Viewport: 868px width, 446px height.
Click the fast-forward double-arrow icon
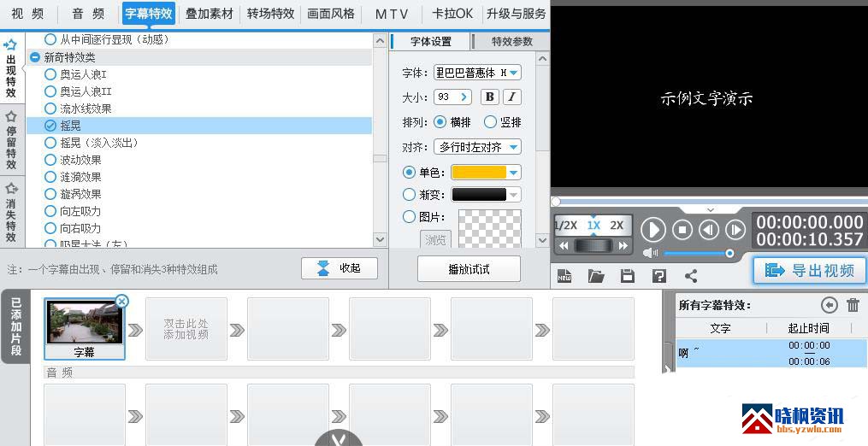pos(623,246)
